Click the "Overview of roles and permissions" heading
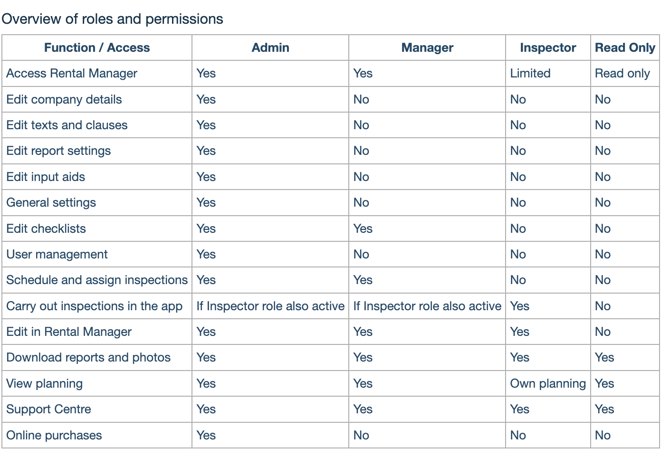Viewport: 670px width, 457px height. click(x=113, y=19)
